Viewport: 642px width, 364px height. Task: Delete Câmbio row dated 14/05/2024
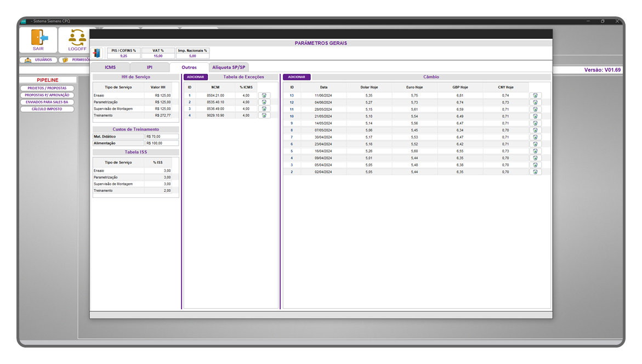pyautogui.click(x=535, y=123)
